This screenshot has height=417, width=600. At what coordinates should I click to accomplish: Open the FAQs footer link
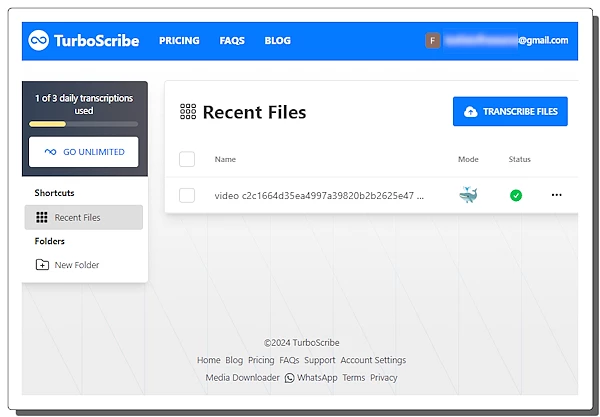(x=289, y=360)
